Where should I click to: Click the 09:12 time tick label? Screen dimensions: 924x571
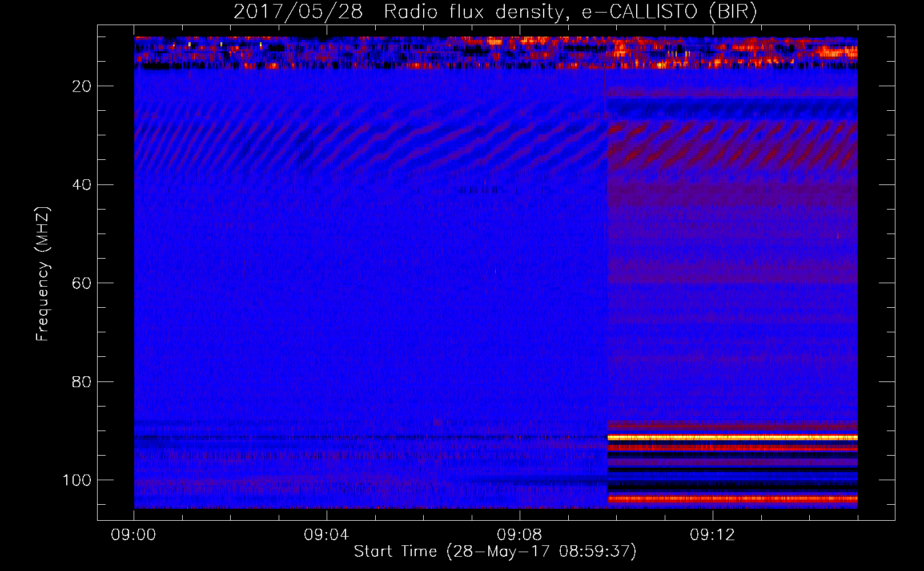click(x=713, y=535)
